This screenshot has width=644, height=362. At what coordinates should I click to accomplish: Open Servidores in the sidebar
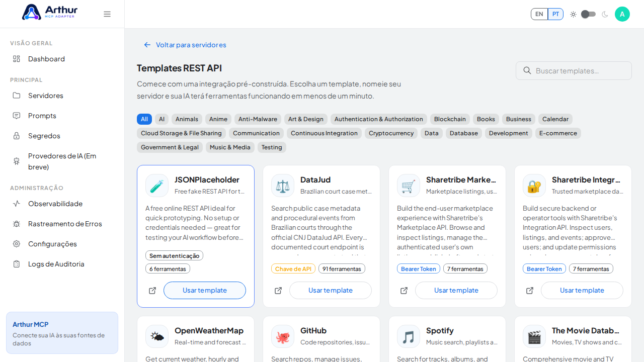coord(62,96)
